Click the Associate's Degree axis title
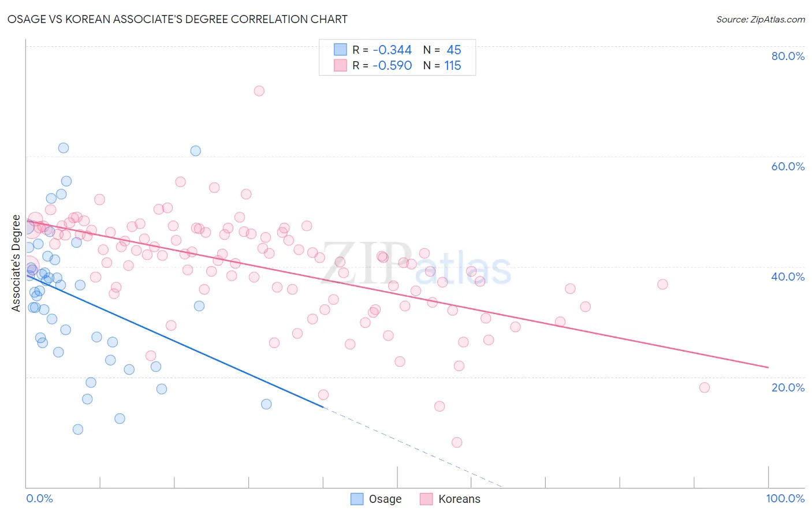Viewport: 812px width, 515px height. point(16,263)
